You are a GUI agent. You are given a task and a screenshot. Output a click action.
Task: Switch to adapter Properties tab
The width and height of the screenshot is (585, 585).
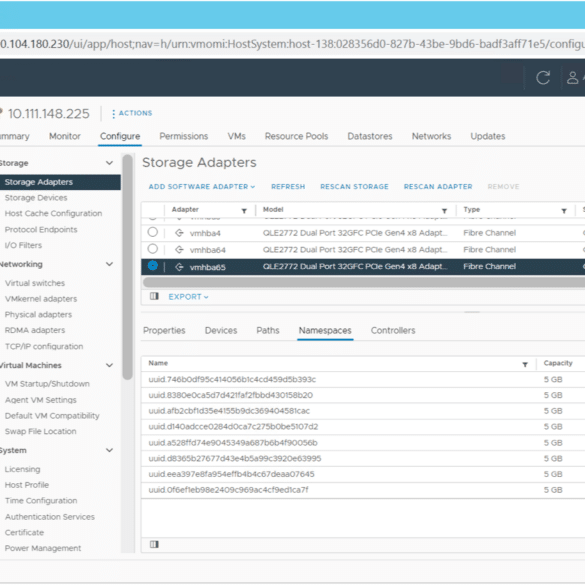click(164, 331)
